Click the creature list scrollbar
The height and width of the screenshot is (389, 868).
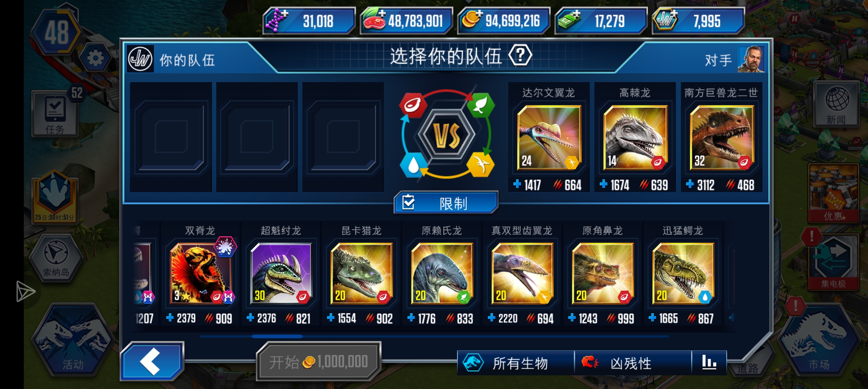click(434, 336)
